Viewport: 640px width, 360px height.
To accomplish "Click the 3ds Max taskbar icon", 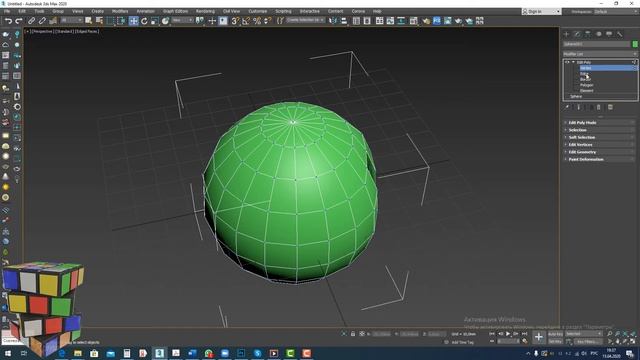I will click(x=160, y=353).
